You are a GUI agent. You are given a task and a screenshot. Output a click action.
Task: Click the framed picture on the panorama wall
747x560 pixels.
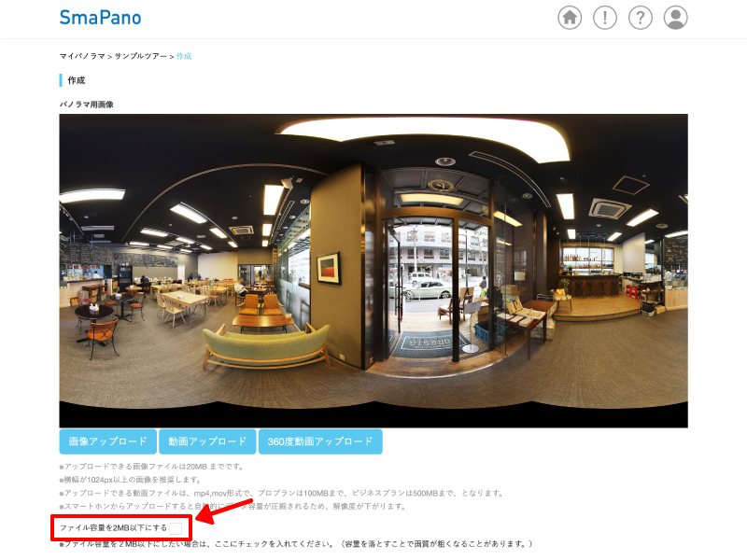[328, 267]
